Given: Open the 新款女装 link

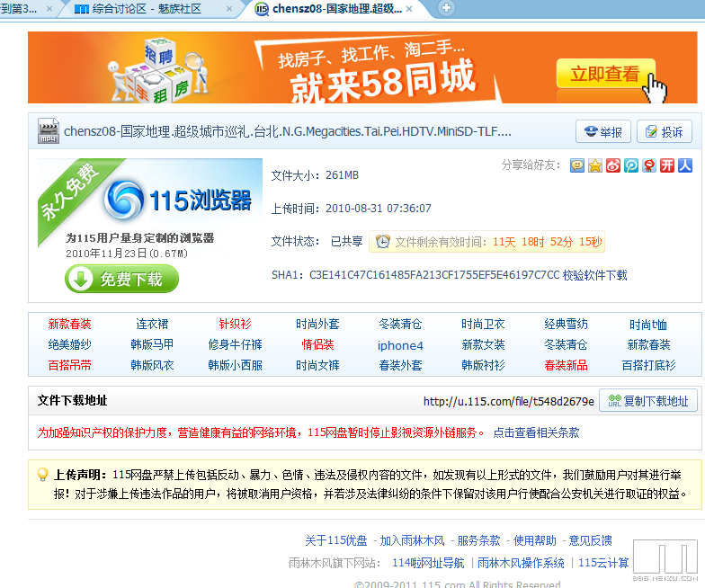Looking at the screenshot, I should (x=483, y=344).
